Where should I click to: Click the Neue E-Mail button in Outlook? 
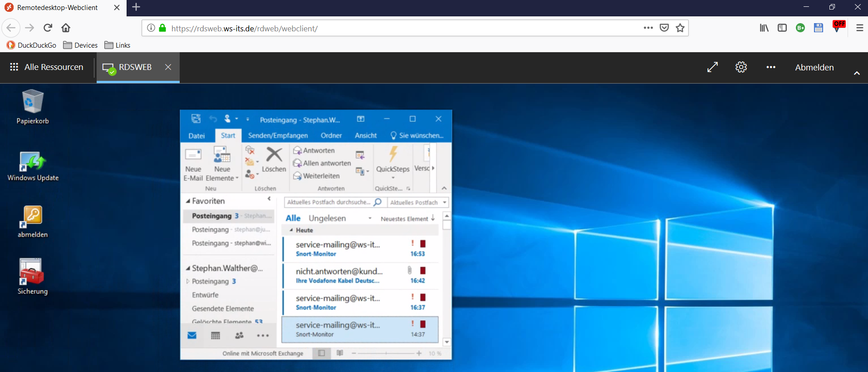[193, 164]
